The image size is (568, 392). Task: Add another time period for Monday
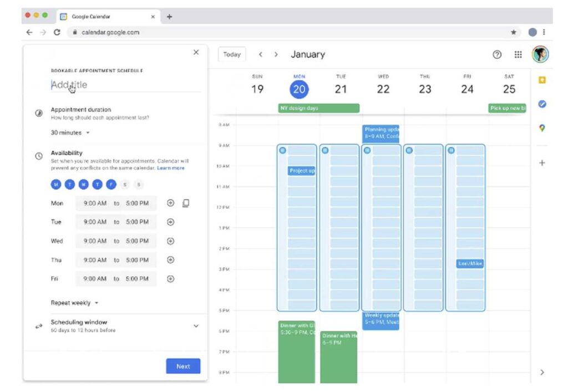[x=171, y=203]
